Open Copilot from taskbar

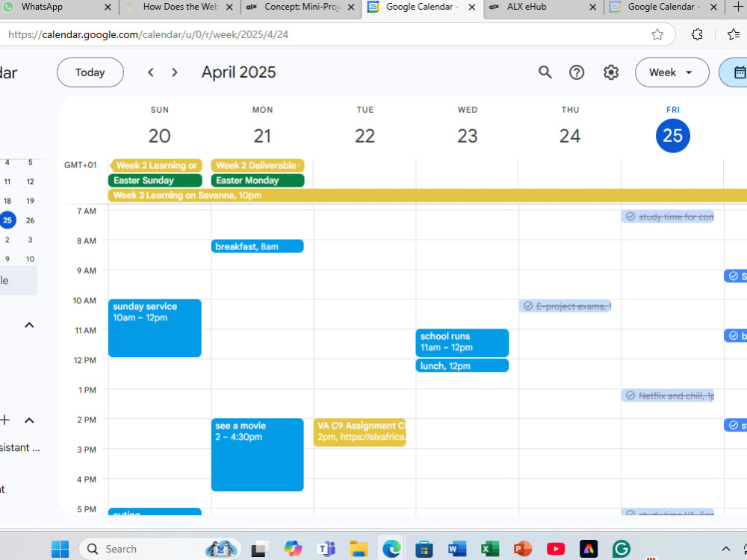pos(293,549)
